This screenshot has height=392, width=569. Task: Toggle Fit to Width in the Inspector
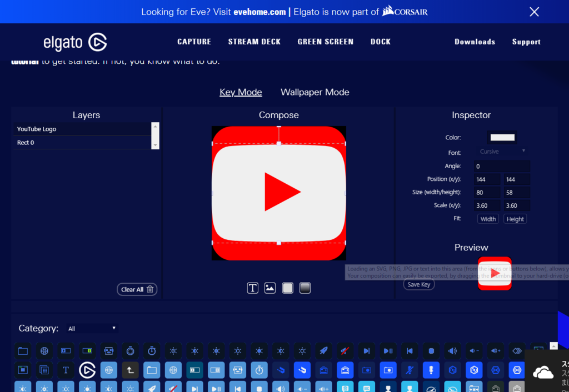[x=487, y=218]
